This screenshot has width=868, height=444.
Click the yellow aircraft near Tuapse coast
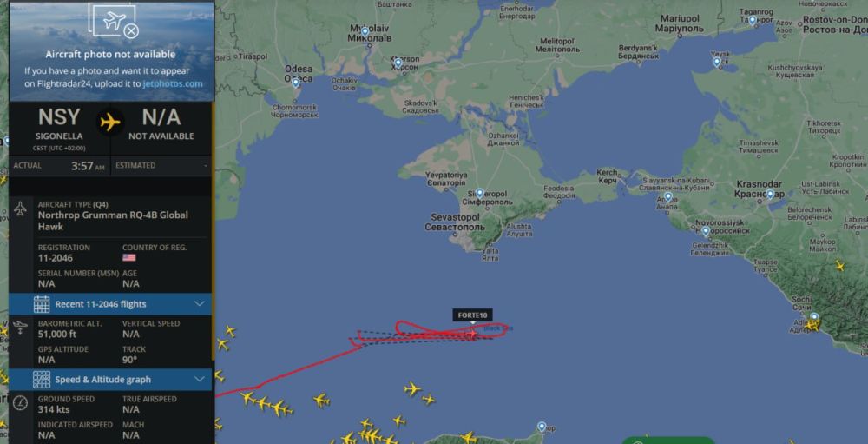tap(839, 266)
